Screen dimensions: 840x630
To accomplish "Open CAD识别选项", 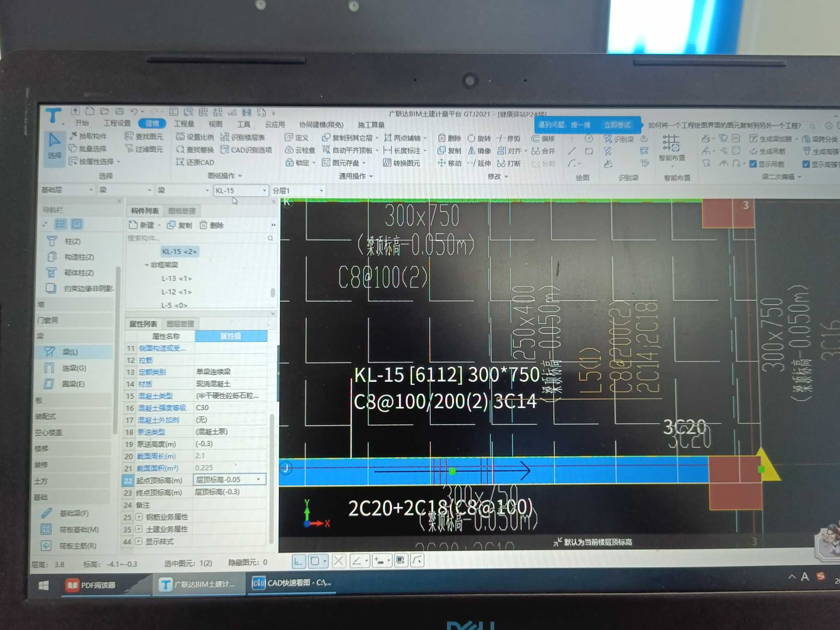I will 246,150.
